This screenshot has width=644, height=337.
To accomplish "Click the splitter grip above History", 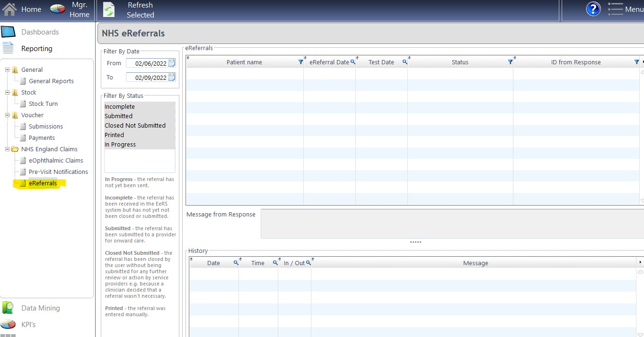I will point(415,242).
